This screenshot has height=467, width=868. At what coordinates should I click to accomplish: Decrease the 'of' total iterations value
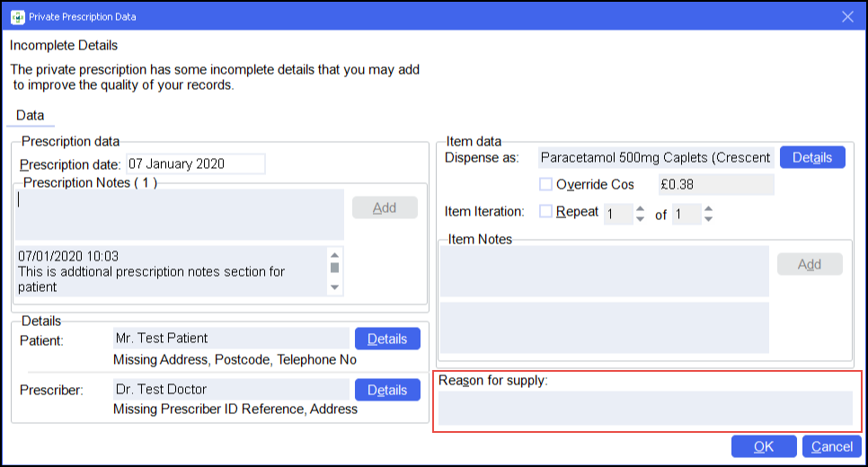point(708,219)
